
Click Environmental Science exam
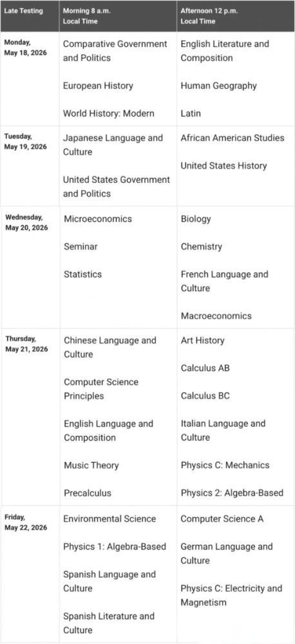coord(109,518)
